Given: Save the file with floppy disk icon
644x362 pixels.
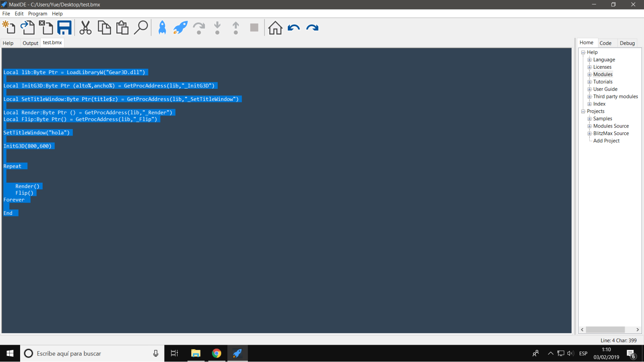Looking at the screenshot, I should [64, 28].
